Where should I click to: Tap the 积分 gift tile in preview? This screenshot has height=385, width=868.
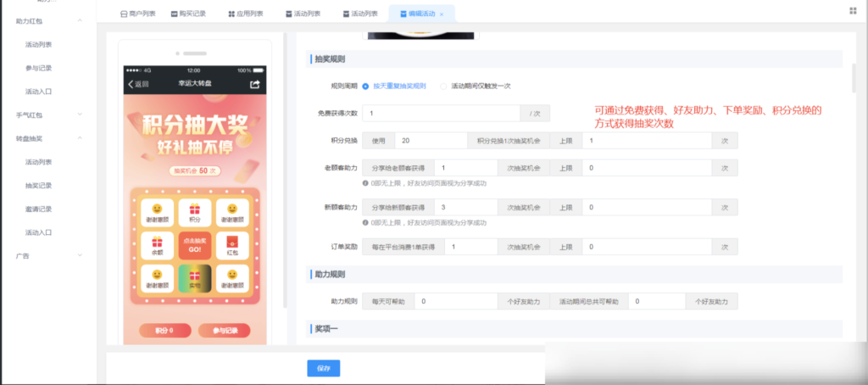pyautogui.click(x=195, y=213)
